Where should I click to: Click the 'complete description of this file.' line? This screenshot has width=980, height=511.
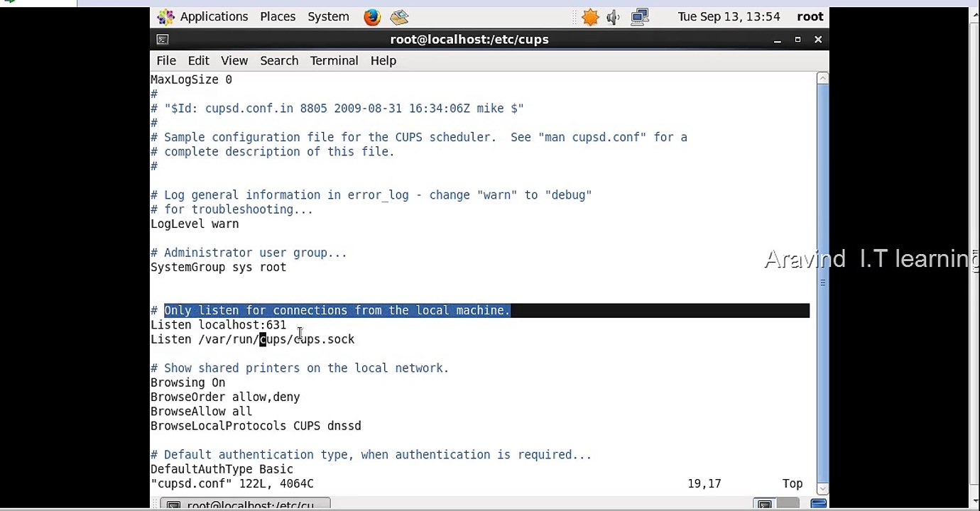(272, 152)
